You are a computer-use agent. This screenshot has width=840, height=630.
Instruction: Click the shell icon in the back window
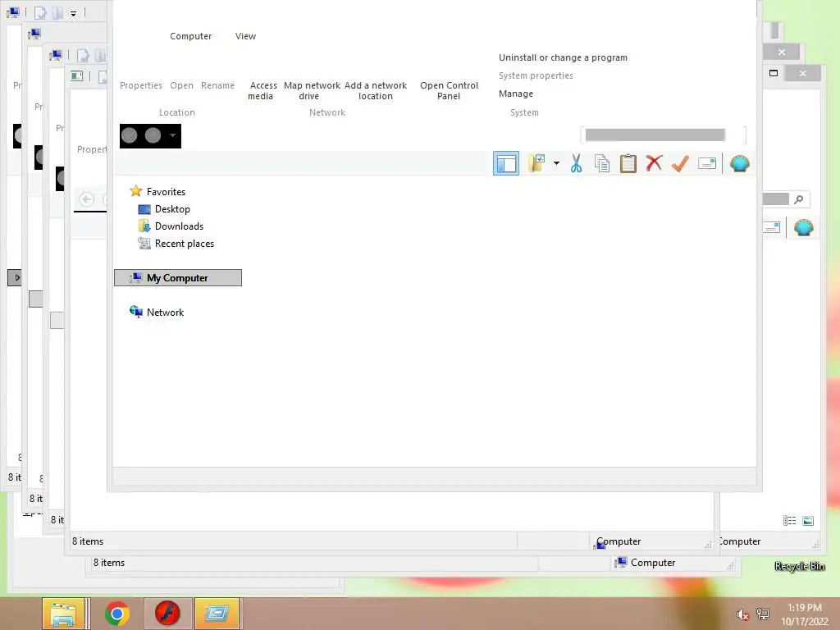pyautogui.click(x=804, y=228)
